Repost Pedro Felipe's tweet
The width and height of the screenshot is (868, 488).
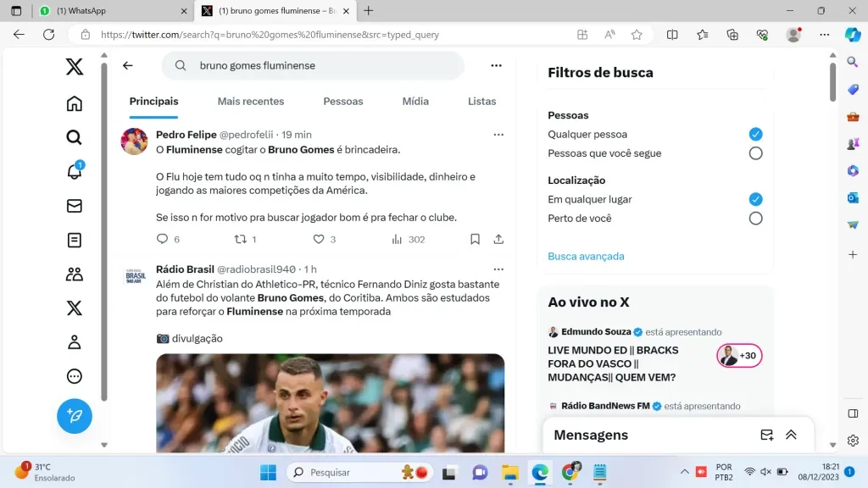pyautogui.click(x=240, y=239)
